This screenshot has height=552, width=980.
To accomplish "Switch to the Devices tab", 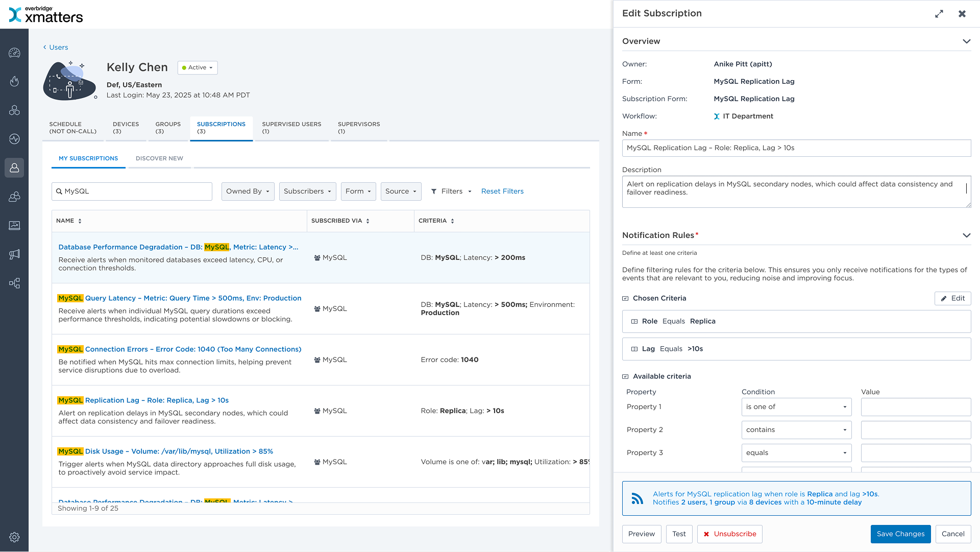I will (126, 128).
